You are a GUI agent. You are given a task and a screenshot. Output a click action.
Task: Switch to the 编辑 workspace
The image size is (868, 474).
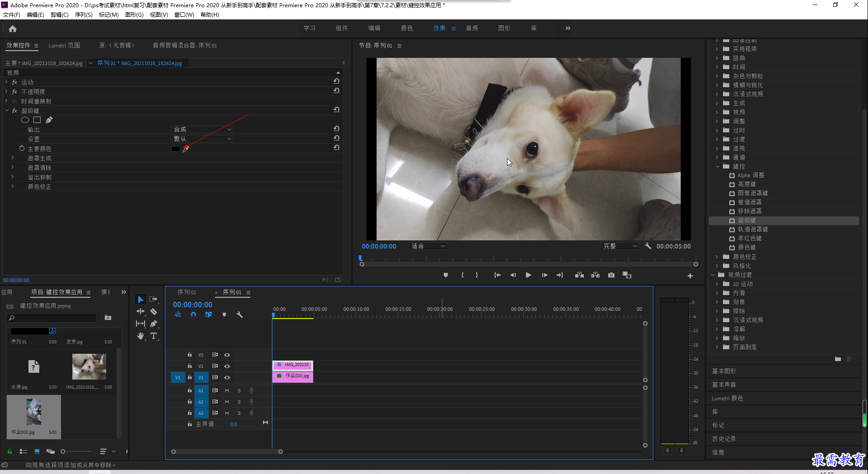[x=374, y=28]
